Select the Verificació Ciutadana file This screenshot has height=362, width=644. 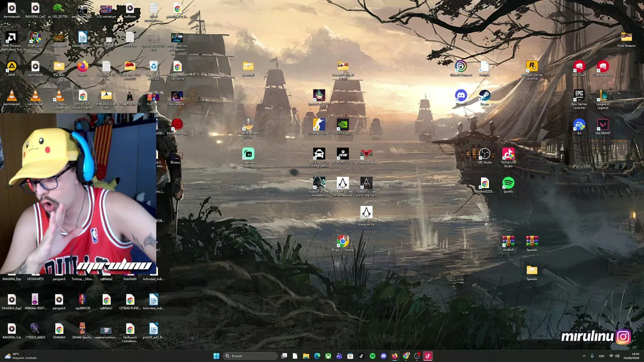pos(130,333)
